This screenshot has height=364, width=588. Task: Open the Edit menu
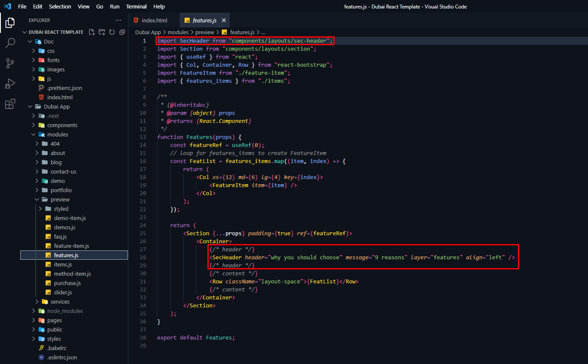point(38,6)
